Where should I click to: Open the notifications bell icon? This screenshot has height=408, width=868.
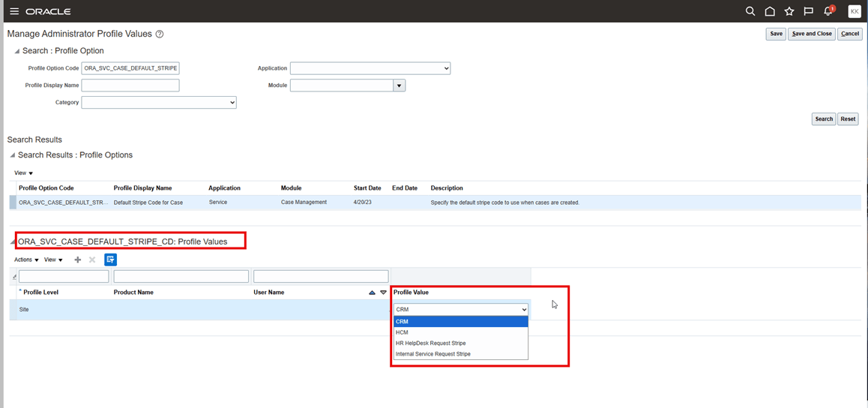pyautogui.click(x=829, y=11)
